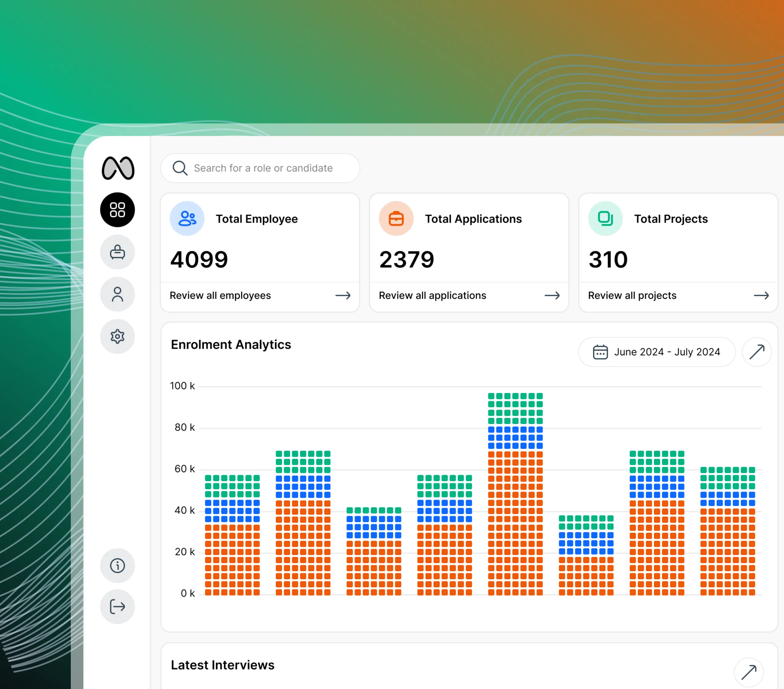This screenshot has width=784, height=689.
Task: Click the Total Projects value 310
Action: tap(608, 260)
